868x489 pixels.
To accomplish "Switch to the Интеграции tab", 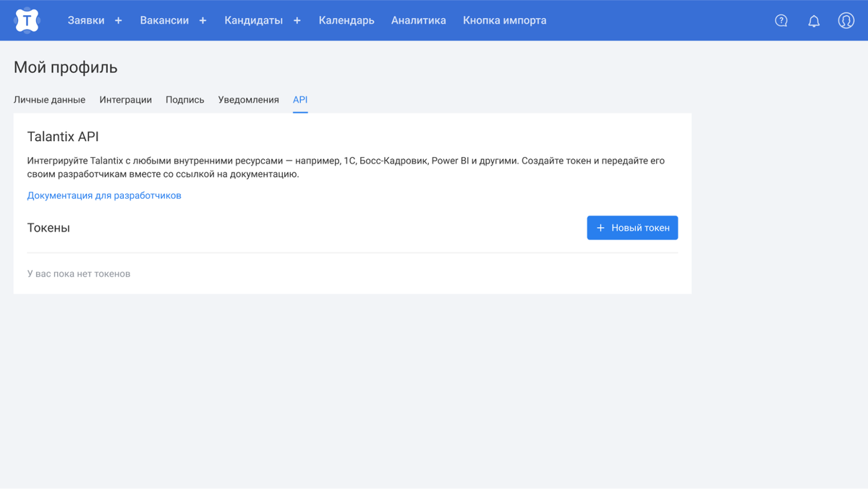I will (x=126, y=100).
